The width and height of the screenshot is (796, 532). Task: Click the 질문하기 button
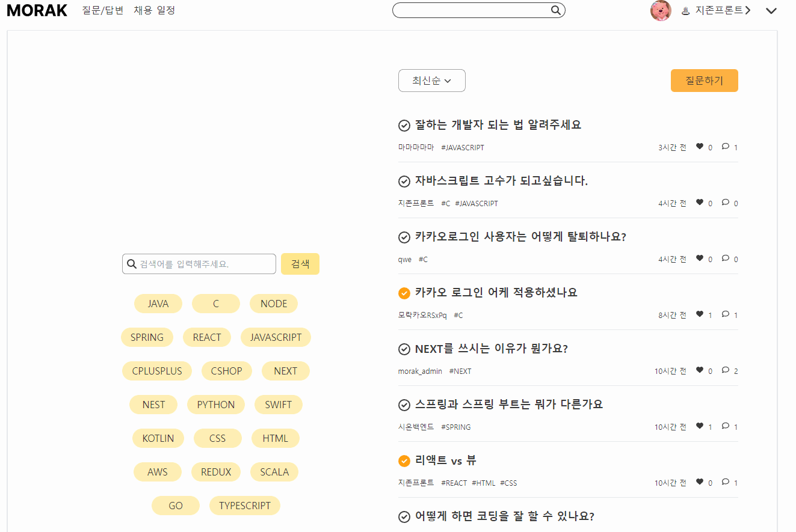click(x=705, y=81)
